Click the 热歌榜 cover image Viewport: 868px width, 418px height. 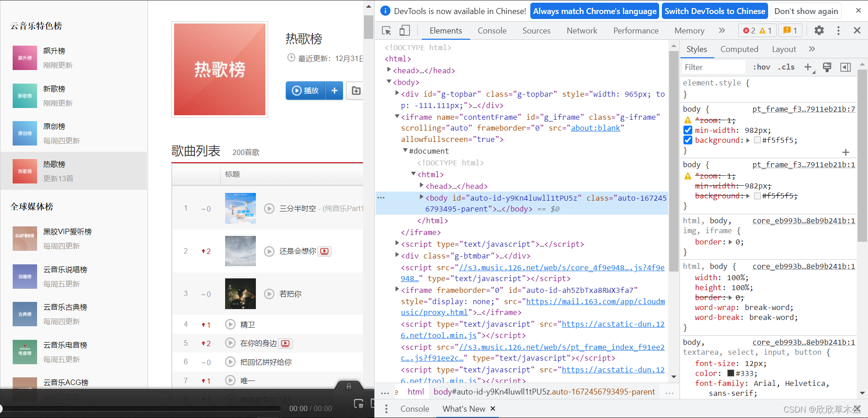point(220,70)
